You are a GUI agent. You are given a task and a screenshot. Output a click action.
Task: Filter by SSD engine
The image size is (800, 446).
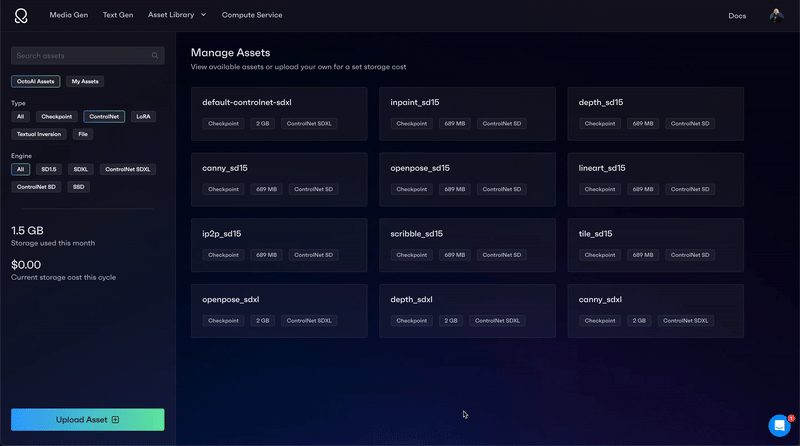click(79, 187)
